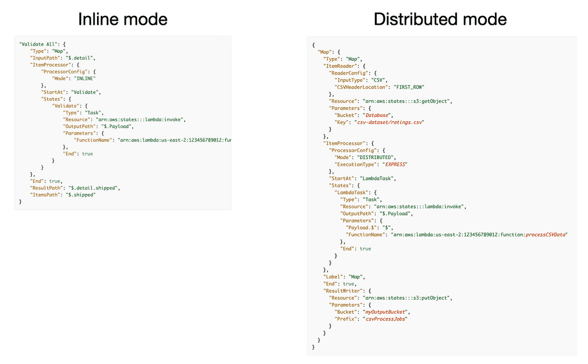Click the s3:getObject resource ARN
Viewport: 588px width, 364px height.
point(412,101)
